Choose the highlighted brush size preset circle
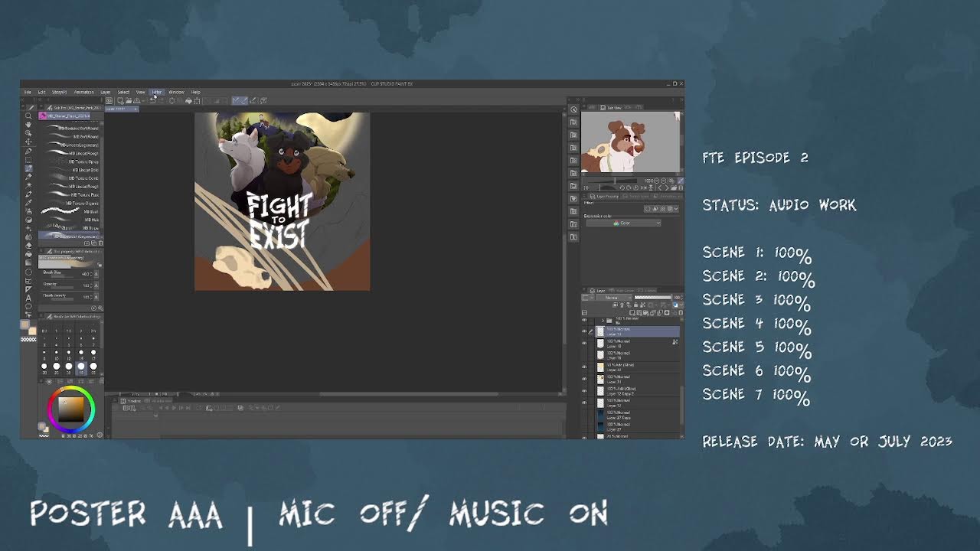 pyautogui.click(x=81, y=367)
